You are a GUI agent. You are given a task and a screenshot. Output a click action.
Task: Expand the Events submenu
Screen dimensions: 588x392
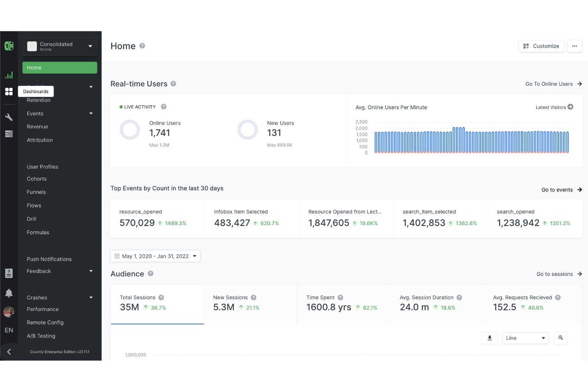coord(60,114)
